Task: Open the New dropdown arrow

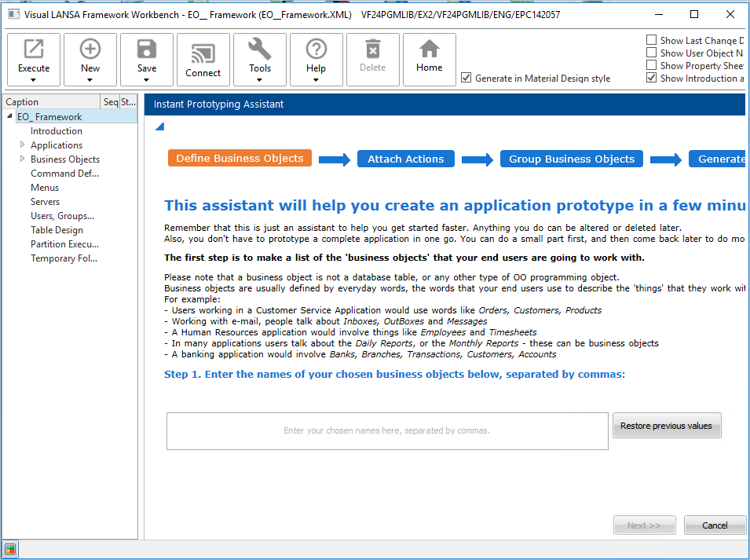Action: (x=90, y=80)
